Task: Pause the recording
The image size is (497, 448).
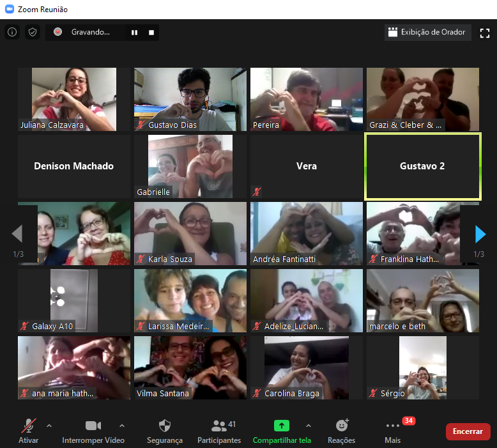Action: pyautogui.click(x=134, y=33)
